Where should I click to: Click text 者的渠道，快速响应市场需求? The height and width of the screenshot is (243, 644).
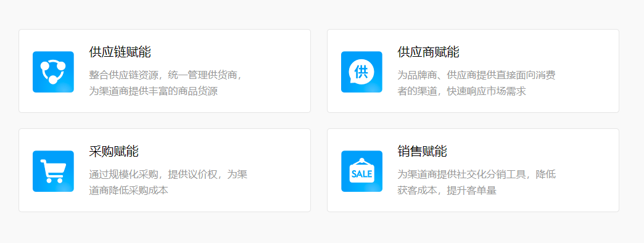[x=461, y=91]
